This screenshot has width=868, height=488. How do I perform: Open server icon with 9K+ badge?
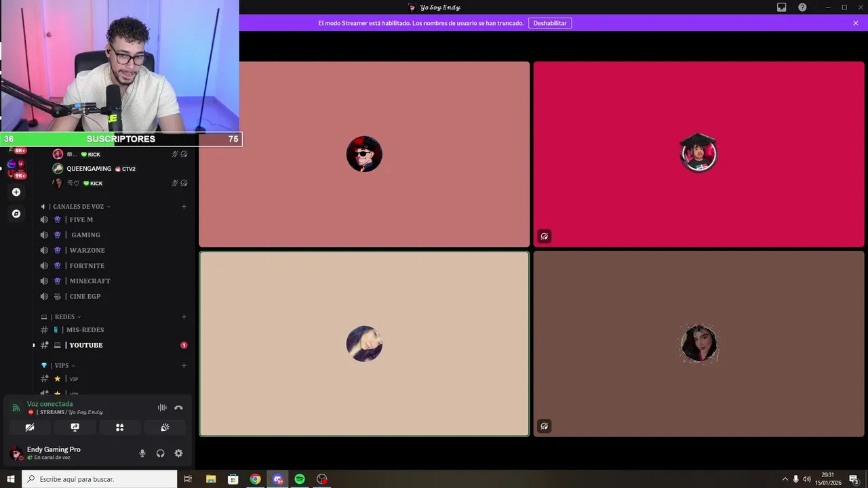click(x=16, y=170)
